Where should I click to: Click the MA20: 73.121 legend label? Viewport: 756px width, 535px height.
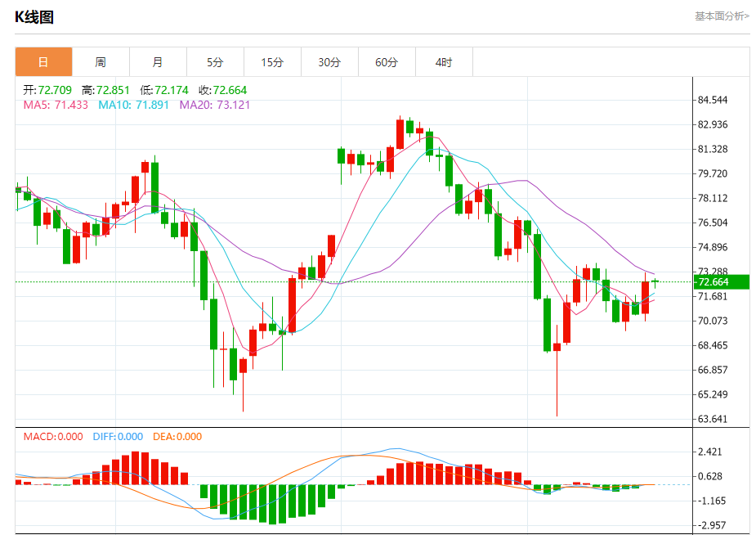pos(215,105)
